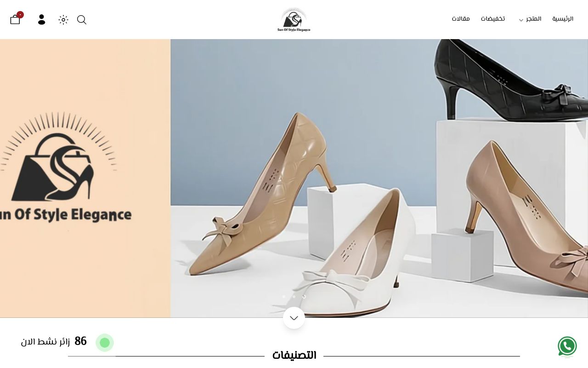Open WhatsApp chat floating icon

(567, 346)
